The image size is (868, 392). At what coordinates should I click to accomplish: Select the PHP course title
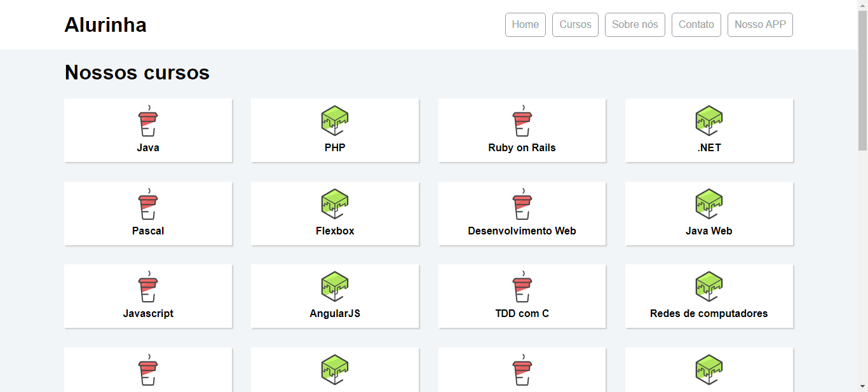point(335,147)
